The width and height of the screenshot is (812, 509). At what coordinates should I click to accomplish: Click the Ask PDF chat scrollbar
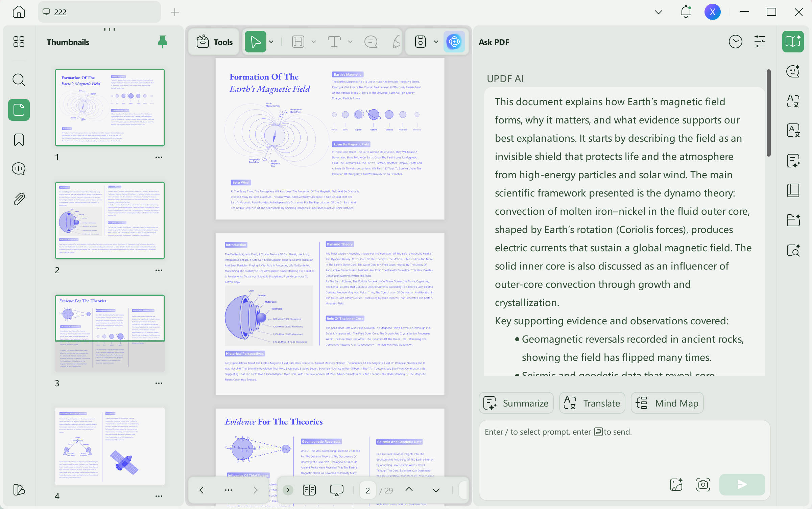pyautogui.click(x=768, y=113)
